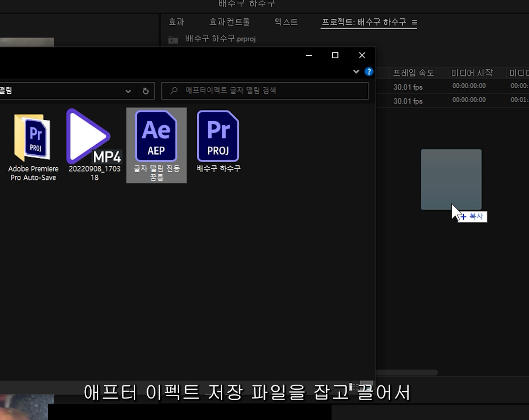Click the Explorer help question mark icon
The image size is (529, 420).
[369, 72]
